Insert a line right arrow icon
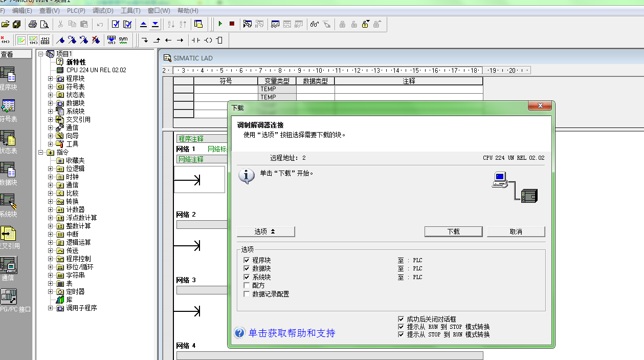Screen dimensions: 644x360 coord(180,40)
